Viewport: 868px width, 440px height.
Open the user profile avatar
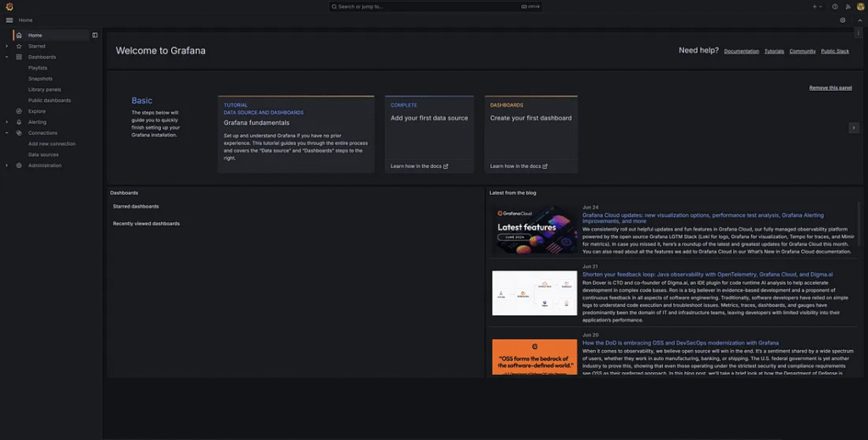pos(860,7)
